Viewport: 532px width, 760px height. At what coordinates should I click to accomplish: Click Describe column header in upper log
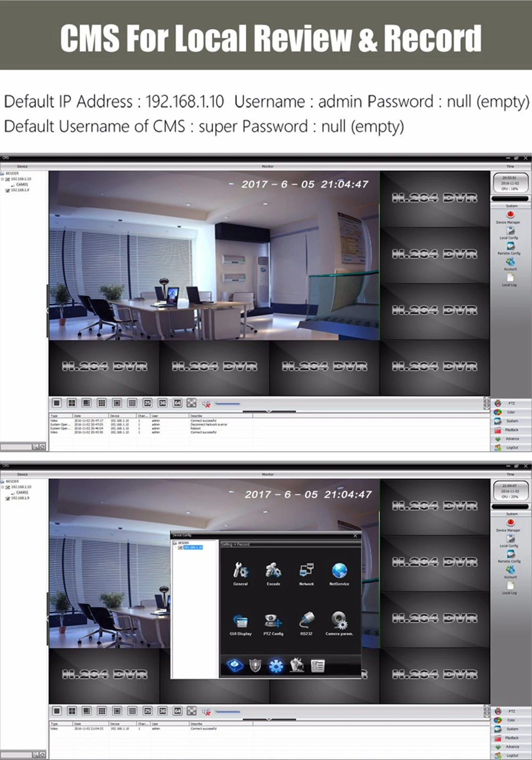(x=221, y=416)
